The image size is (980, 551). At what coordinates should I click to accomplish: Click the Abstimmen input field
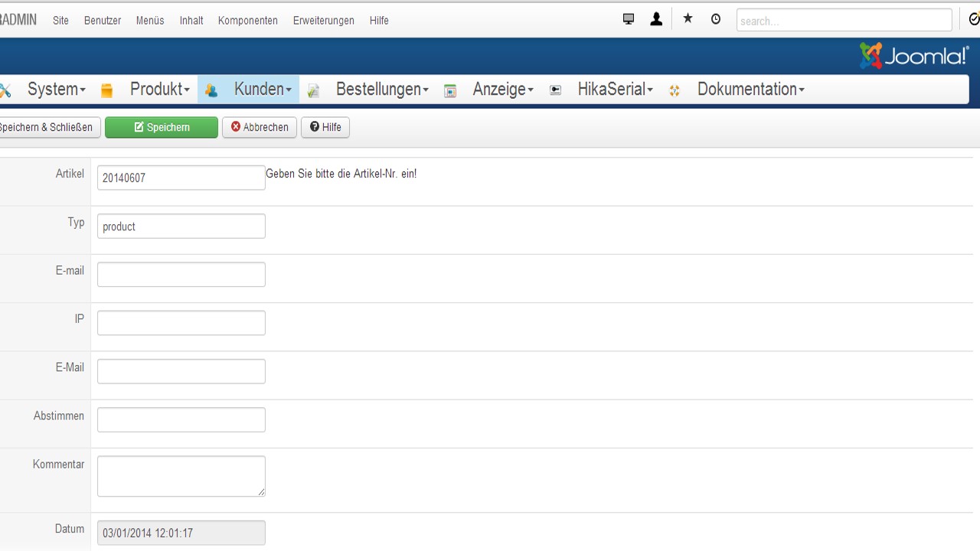point(181,419)
